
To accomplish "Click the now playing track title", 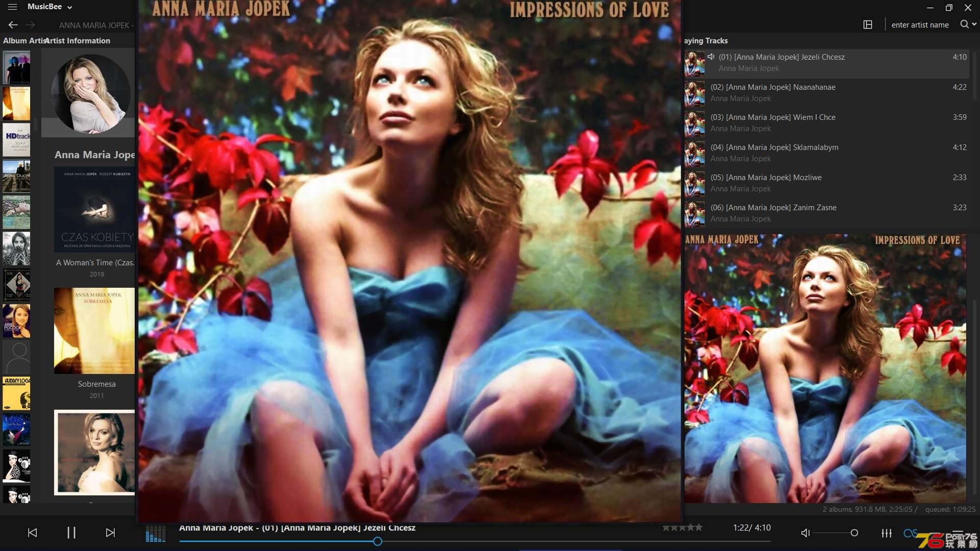I will tap(297, 528).
